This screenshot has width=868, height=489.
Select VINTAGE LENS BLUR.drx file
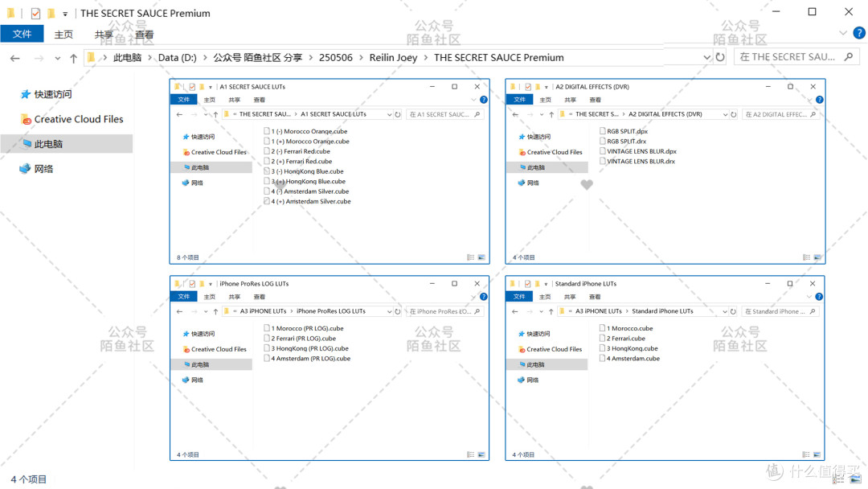(x=637, y=161)
